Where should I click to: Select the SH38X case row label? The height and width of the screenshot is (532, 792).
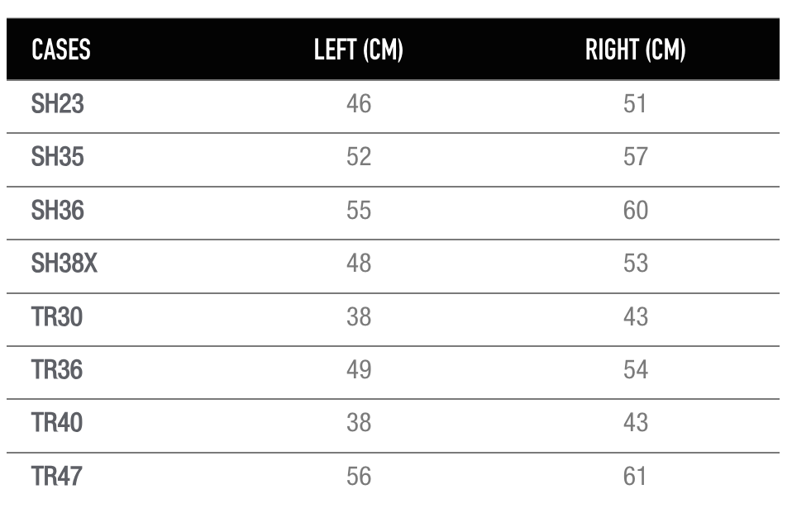point(64,263)
